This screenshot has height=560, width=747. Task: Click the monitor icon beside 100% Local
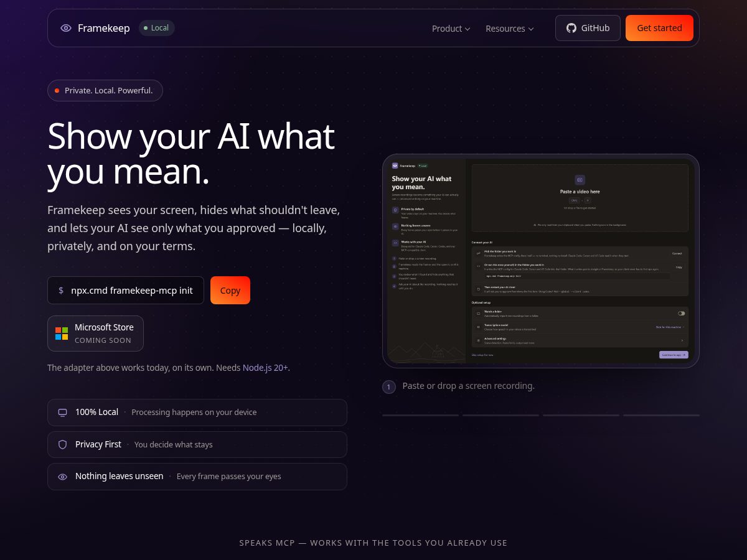click(x=62, y=413)
